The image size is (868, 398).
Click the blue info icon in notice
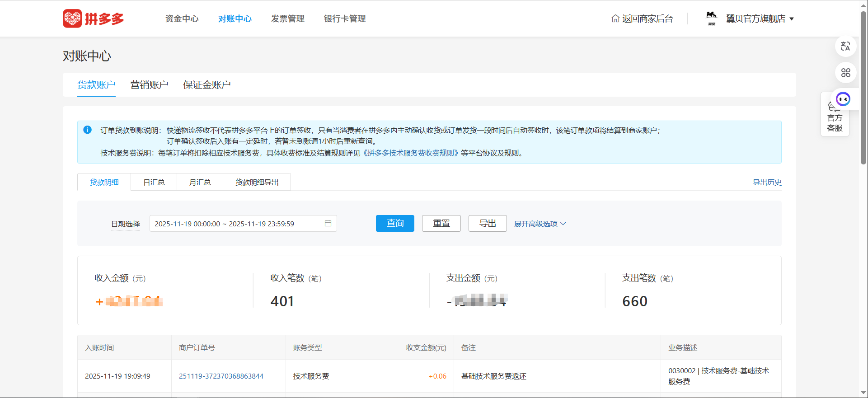(x=88, y=130)
